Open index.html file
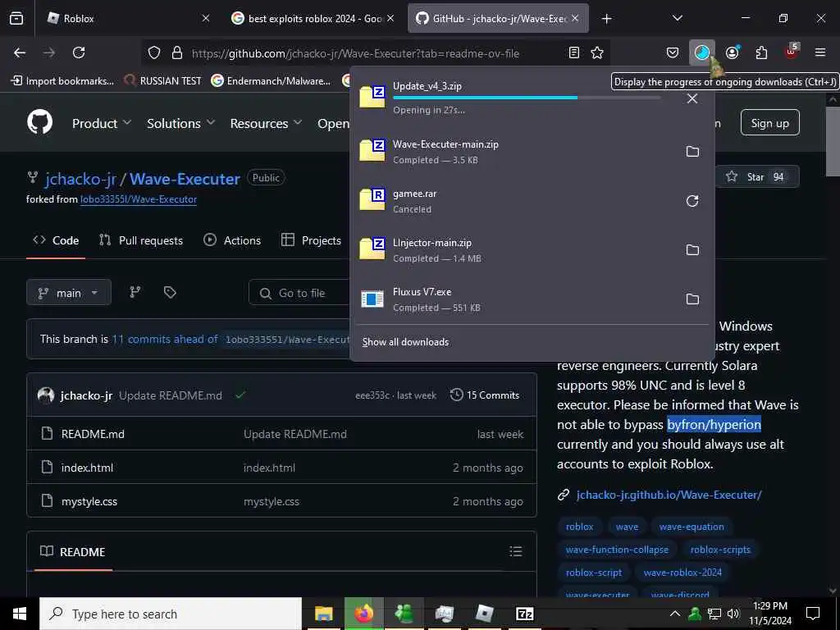The height and width of the screenshot is (630, 840). pos(87,468)
